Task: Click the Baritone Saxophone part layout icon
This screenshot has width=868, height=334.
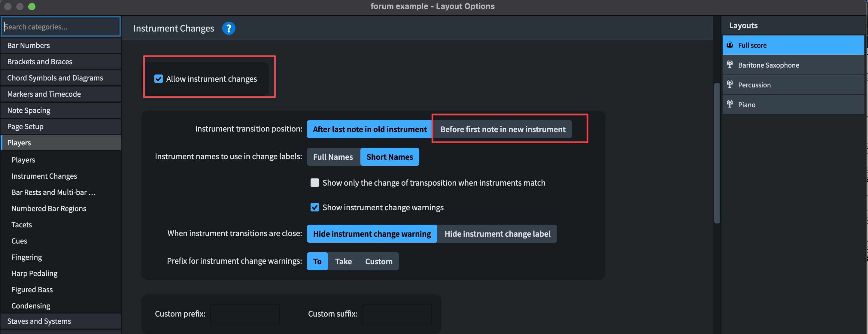Action: click(730, 65)
